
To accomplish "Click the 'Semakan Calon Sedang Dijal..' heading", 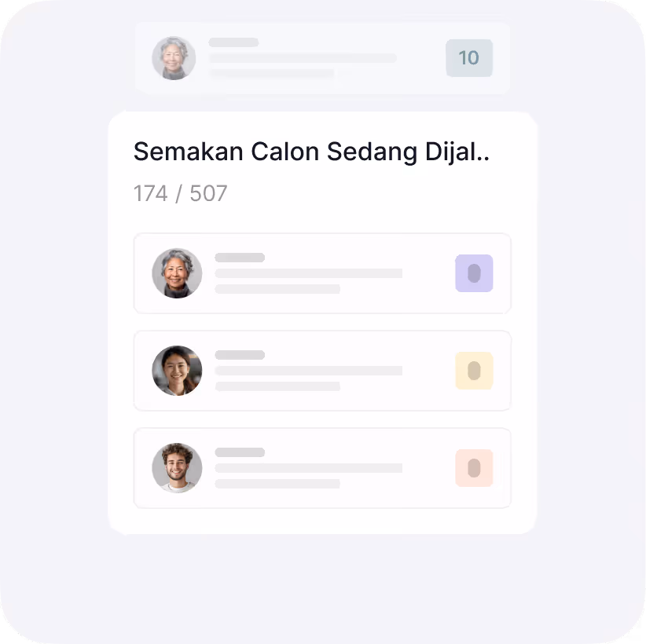I will coord(311,152).
